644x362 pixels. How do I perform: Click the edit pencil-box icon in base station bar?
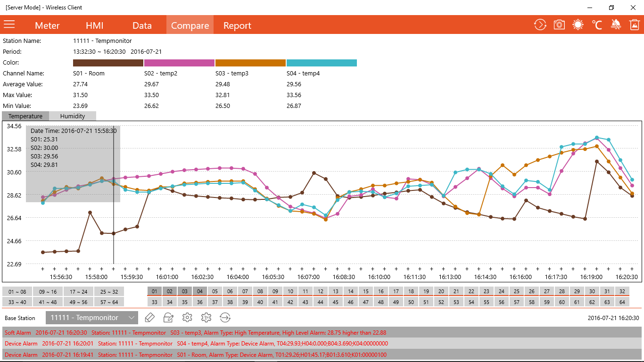pyautogui.click(x=168, y=317)
